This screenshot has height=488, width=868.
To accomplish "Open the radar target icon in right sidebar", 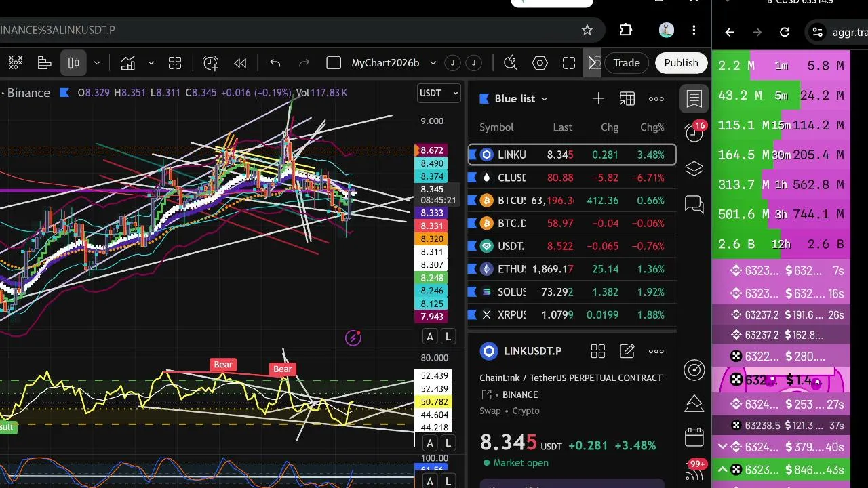I will tap(694, 369).
